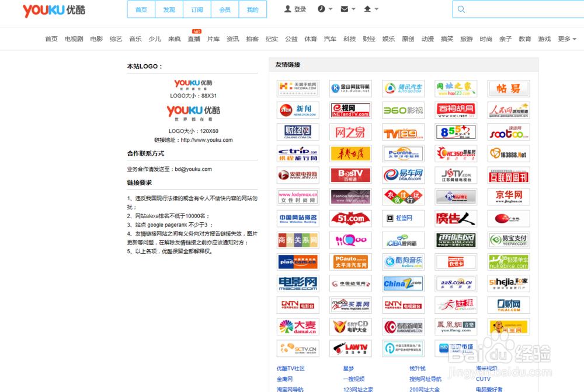Image resolution: width=584 pixels, height=392 pixels.
Task: Open the 大麦 damai.cn banner
Action: tap(298, 327)
